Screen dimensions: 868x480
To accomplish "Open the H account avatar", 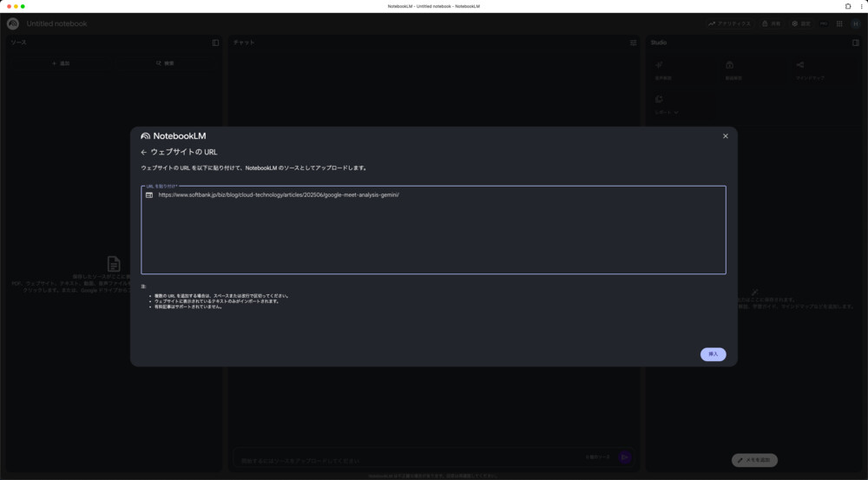I will coord(856,23).
